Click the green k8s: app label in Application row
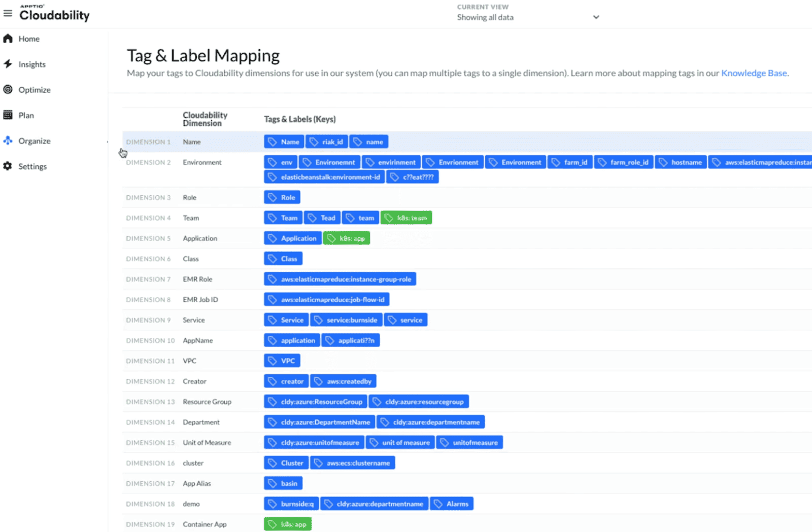 (347, 238)
